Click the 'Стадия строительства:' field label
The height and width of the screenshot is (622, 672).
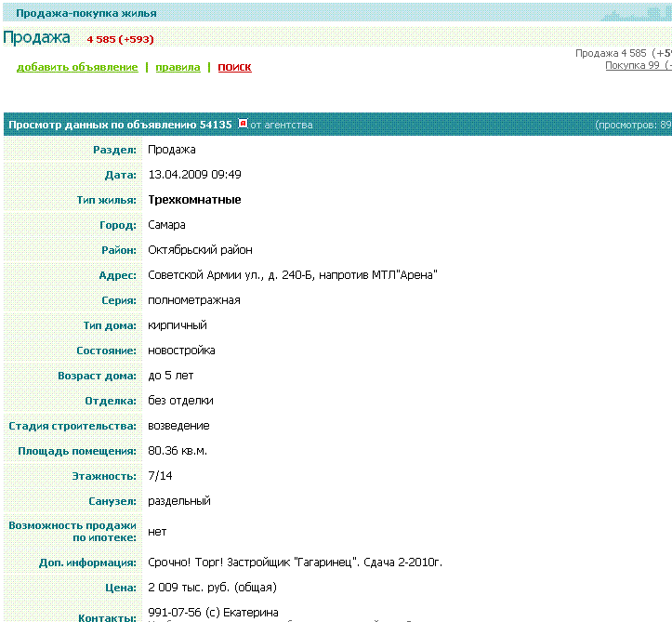pos(72,426)
